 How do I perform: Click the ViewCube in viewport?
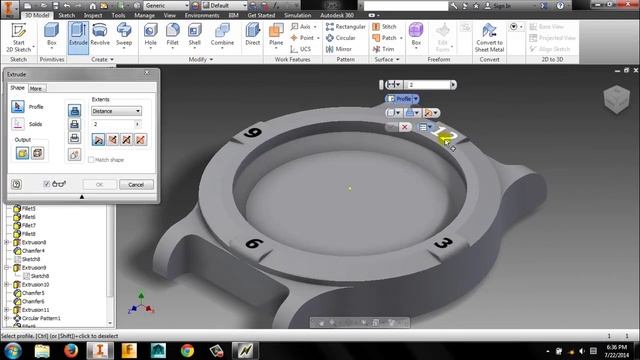coord(616,99)
